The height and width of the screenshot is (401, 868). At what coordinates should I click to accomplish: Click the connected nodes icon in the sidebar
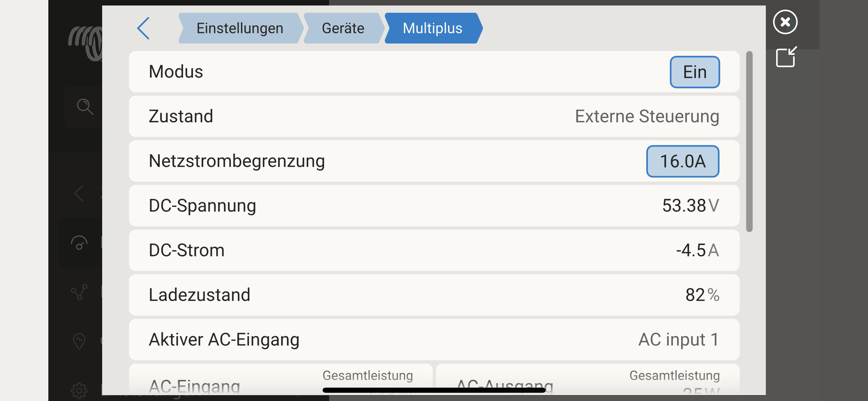[79, 292]
